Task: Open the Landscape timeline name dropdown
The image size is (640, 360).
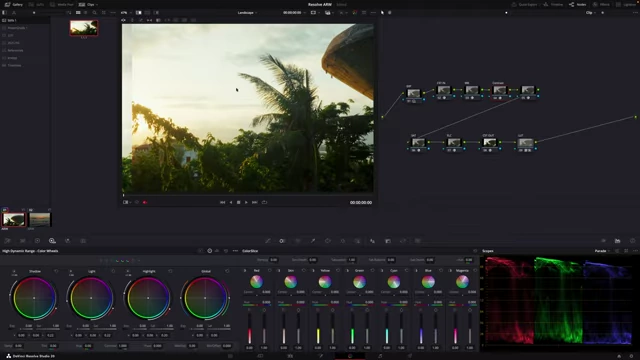Action: tap(247, 13)
